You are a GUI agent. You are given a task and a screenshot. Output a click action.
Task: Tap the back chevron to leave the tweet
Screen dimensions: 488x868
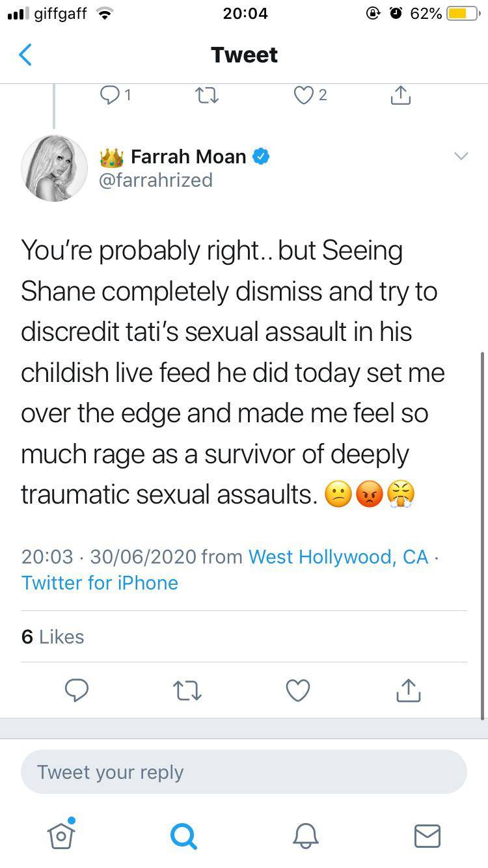(25, 55)
